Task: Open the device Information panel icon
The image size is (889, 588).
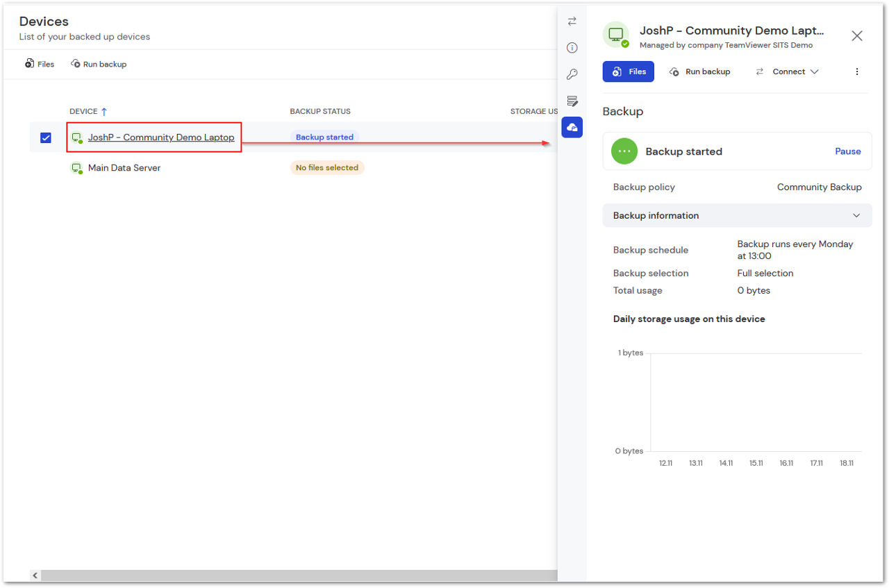Action: tap(572, 47)
